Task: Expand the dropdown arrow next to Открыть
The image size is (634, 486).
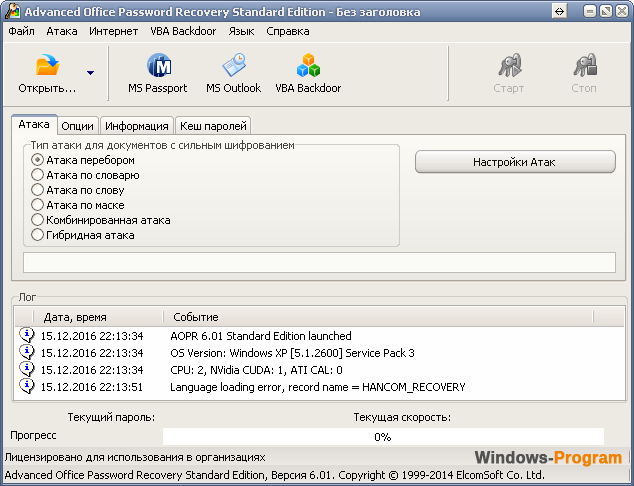Action: point(90,73)
